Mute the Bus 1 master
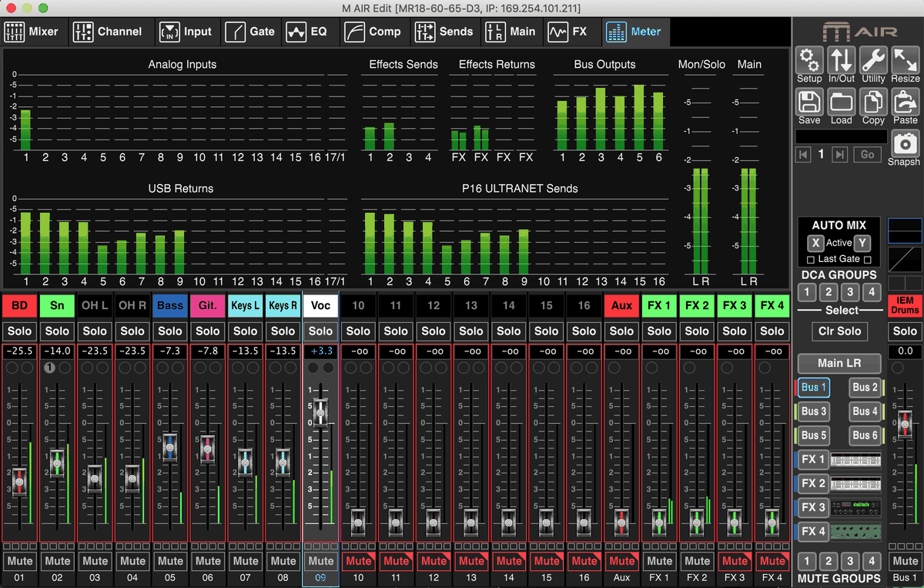The width and height of the screenshot is (924, 588). (x=905, y=561)
